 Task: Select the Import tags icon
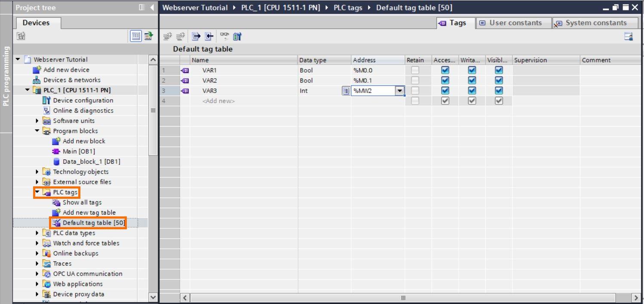point(209,36)
